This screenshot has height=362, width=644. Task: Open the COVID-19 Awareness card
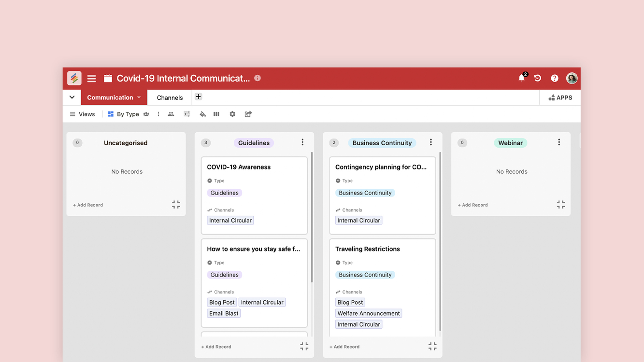coord(239,167)
